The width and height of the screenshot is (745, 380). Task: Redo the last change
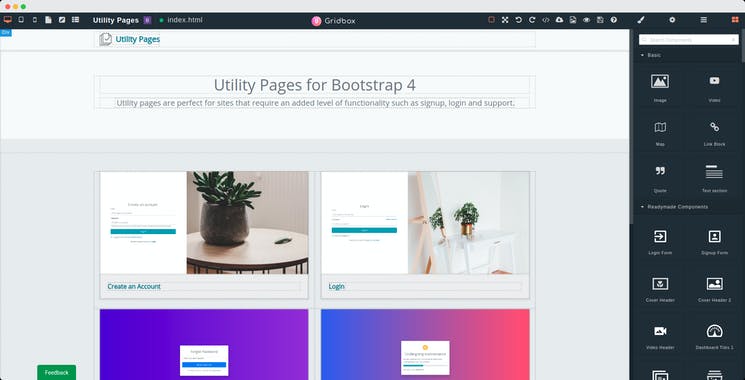coord(532,20)
